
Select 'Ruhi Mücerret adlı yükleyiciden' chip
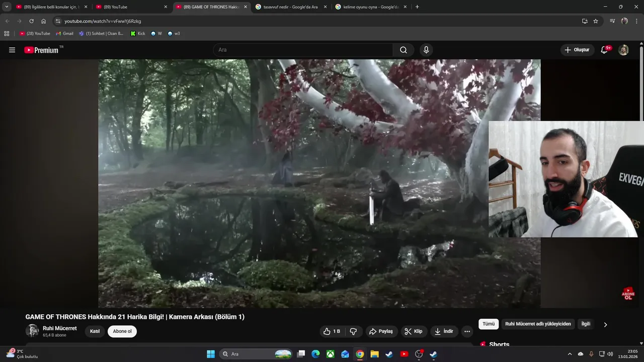pyautogui.click(x=538, y=324)
